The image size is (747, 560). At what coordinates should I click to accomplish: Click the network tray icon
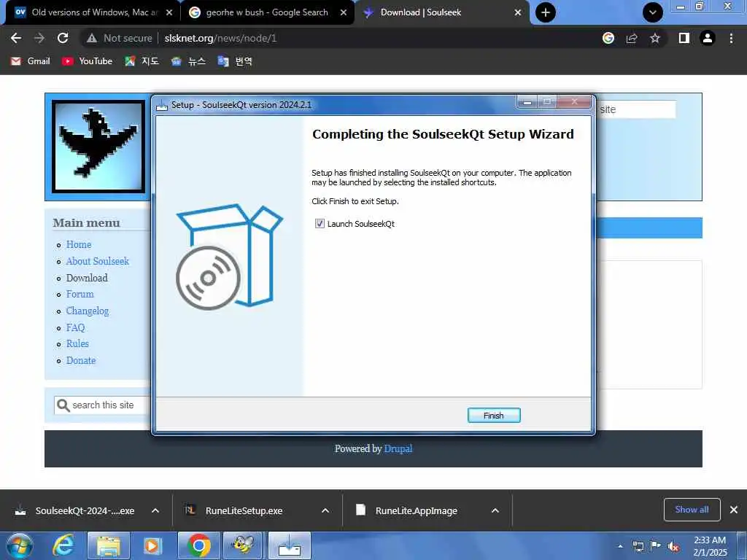coord(638,547)
